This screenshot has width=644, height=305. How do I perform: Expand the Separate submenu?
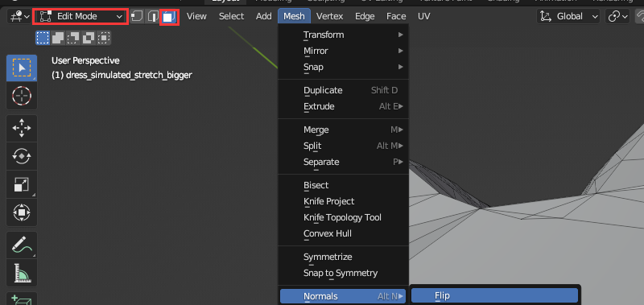(x=344, y=162)
